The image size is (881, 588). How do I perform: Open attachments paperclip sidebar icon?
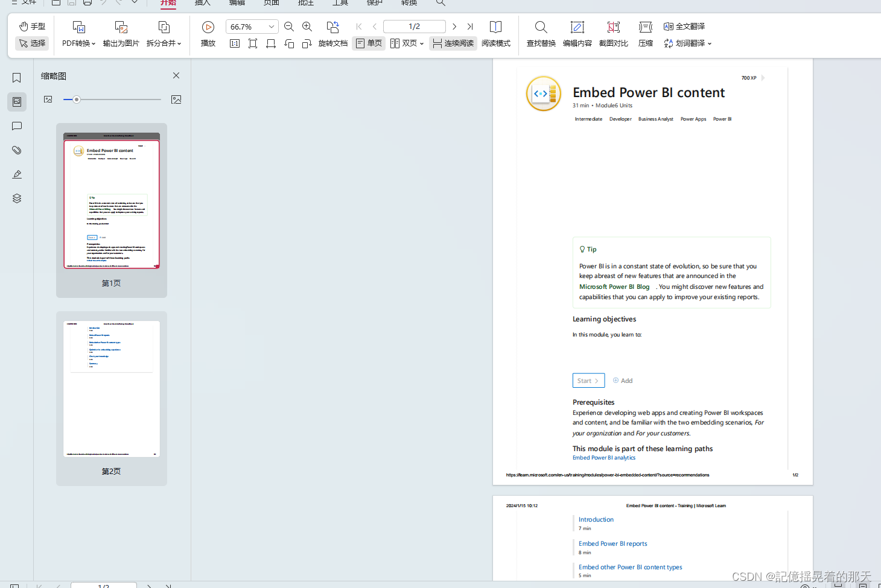coord(17,150)
